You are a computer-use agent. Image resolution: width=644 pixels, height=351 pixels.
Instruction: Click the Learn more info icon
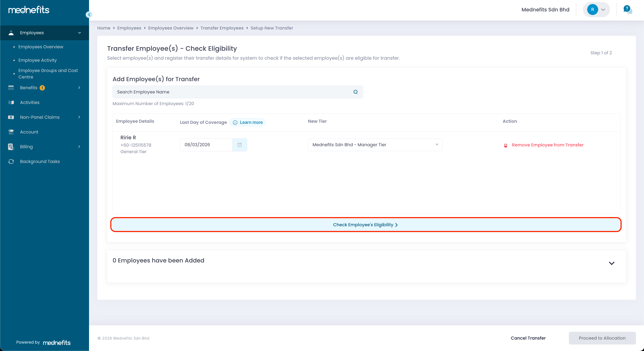[235, 123]
